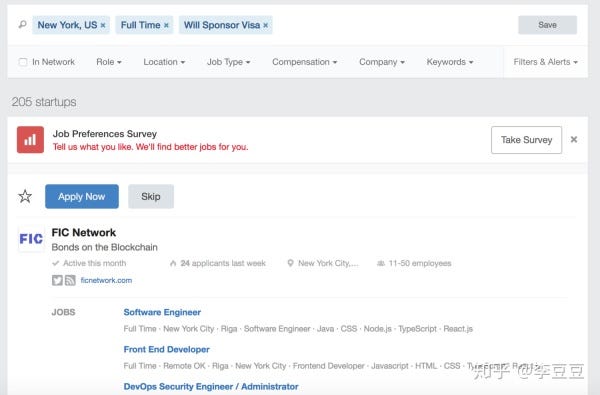
Task: Open the FIC Network company name
Action: tap(84, 232)
